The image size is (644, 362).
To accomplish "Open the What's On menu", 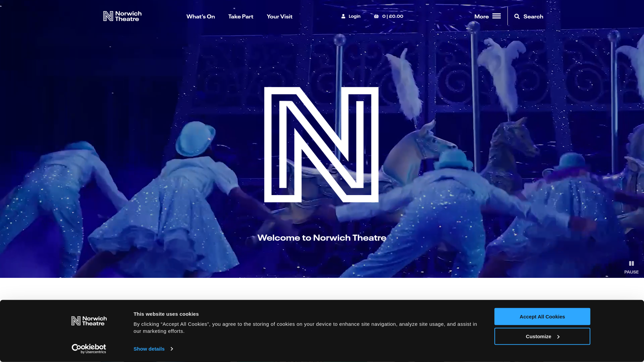I will click(201, 16).
